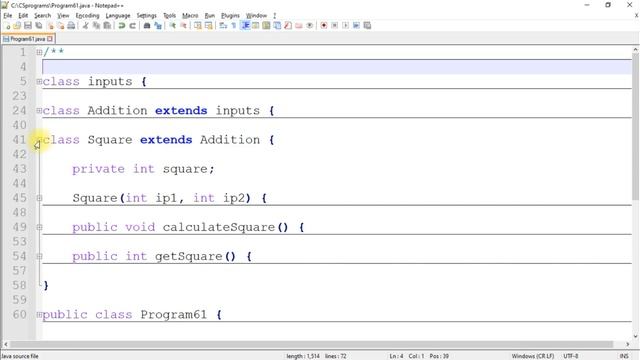Click the Stop recording macro icon

tap(334, 25)
